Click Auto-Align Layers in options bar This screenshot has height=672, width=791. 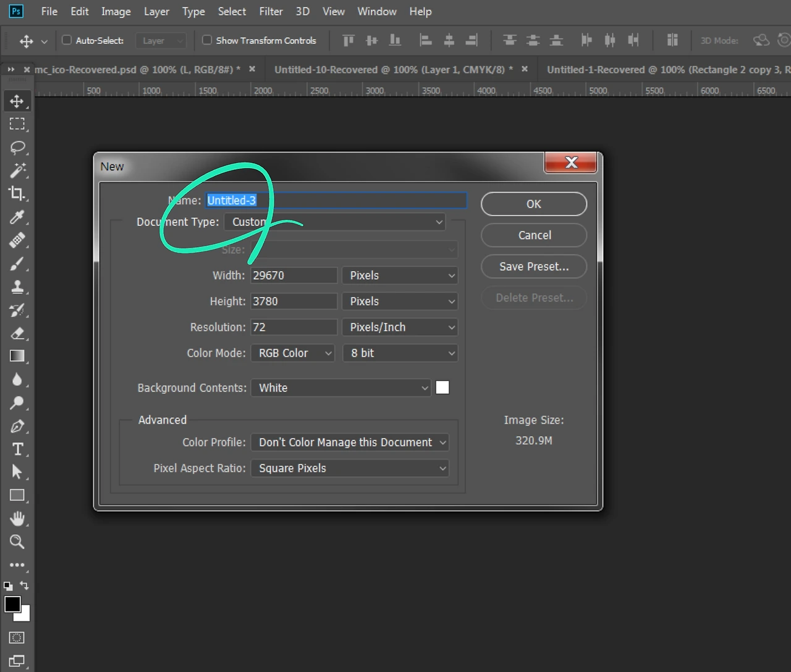tap(672, 41)
